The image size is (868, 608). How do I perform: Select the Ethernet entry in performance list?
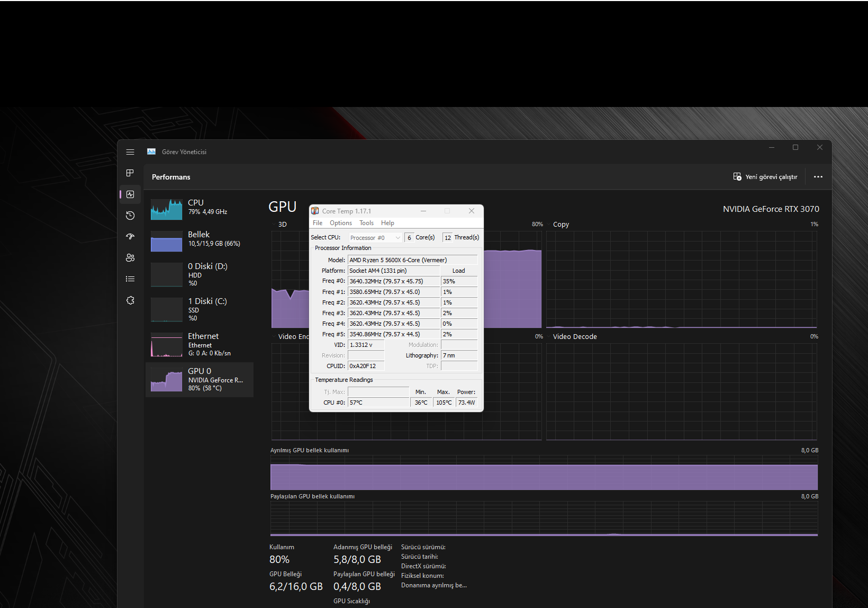click(200, 344)
